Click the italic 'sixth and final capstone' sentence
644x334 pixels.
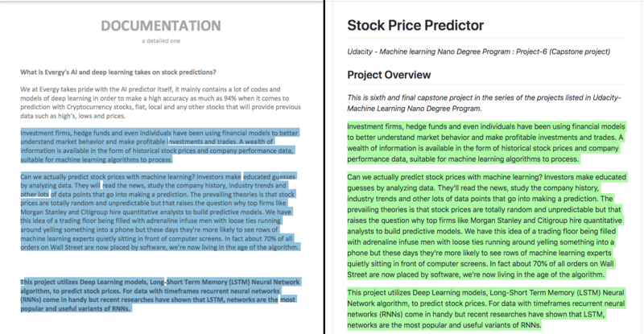point(484,103)
